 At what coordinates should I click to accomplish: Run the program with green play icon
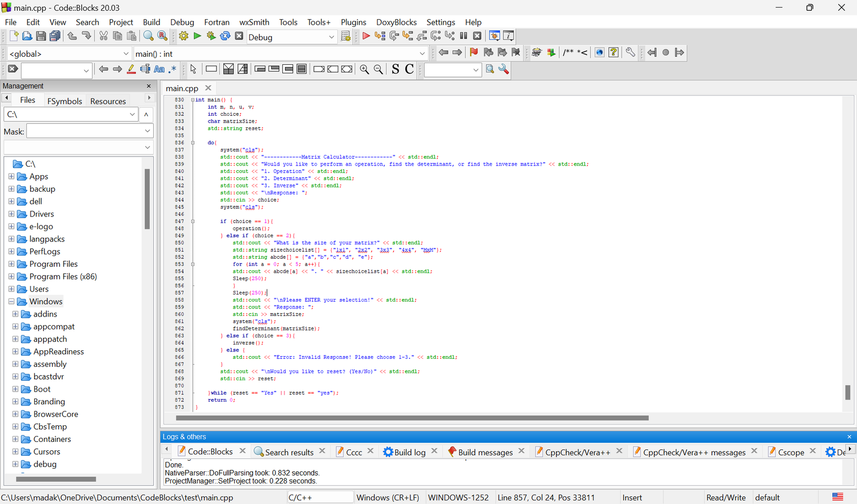197,36
